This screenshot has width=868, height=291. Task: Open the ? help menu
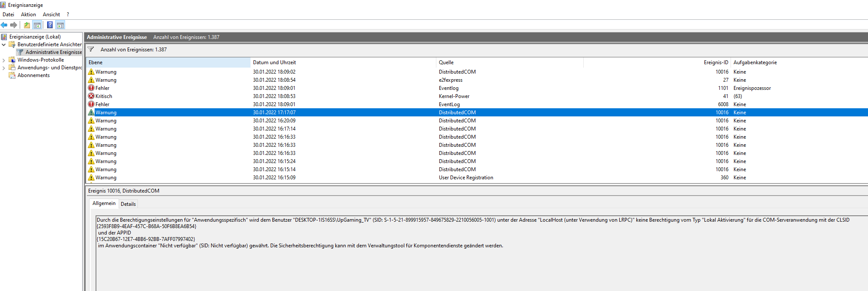pos(68,15)
